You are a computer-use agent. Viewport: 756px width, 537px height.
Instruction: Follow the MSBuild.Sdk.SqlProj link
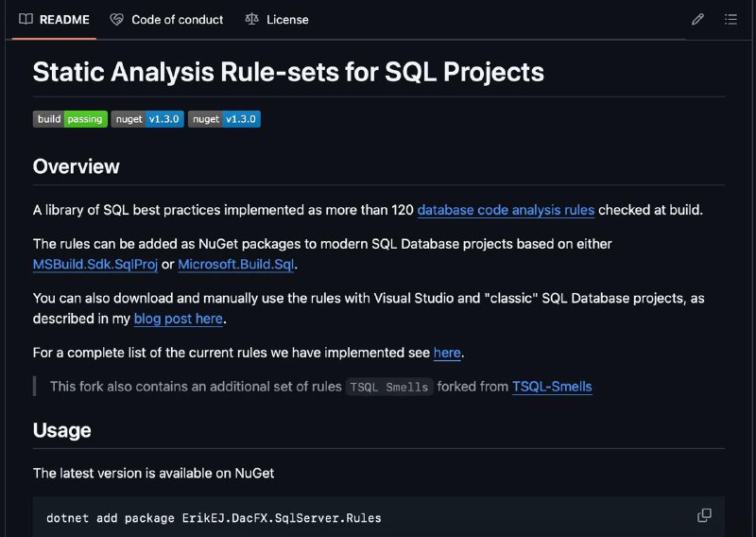[95, 265]
